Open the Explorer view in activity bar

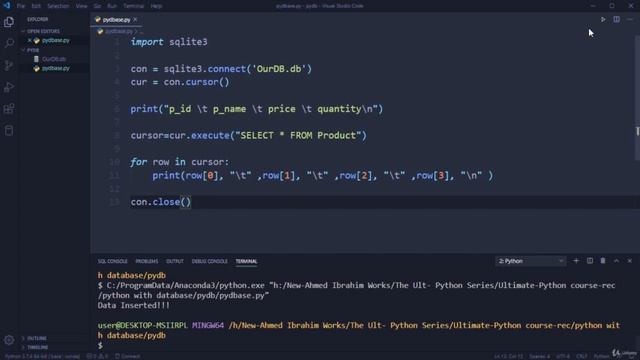[x=9, y=22]
